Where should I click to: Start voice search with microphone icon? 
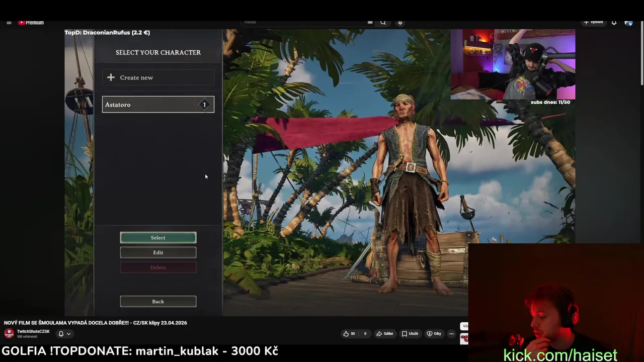coord(400,22)
